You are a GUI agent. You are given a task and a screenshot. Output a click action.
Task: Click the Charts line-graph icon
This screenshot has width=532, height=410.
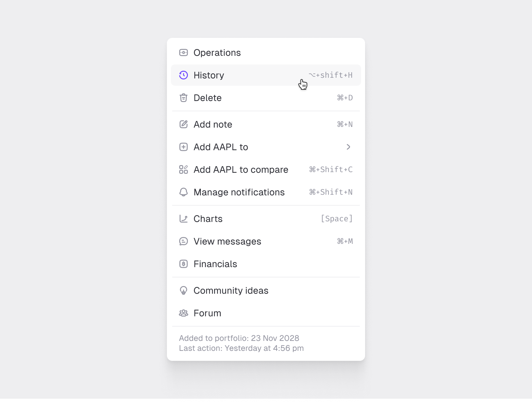(184, 219)
